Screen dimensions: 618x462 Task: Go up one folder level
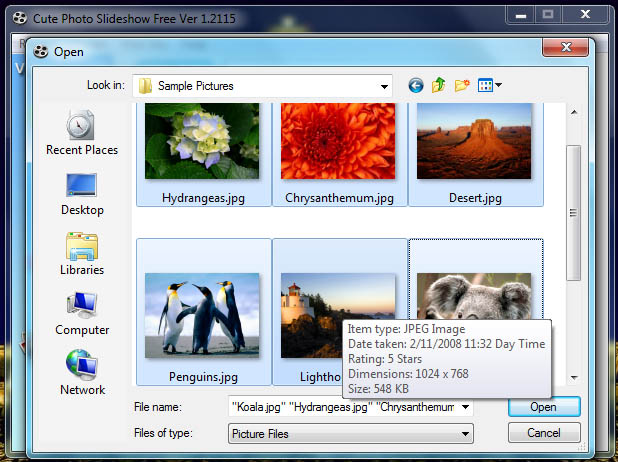(x=438, y=85)
